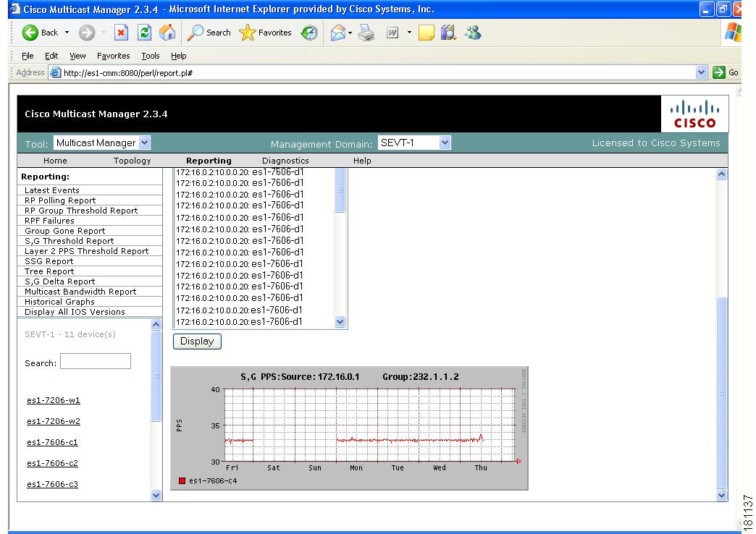Click the device Search input field
756x534 pixels.
pos(96,362)
